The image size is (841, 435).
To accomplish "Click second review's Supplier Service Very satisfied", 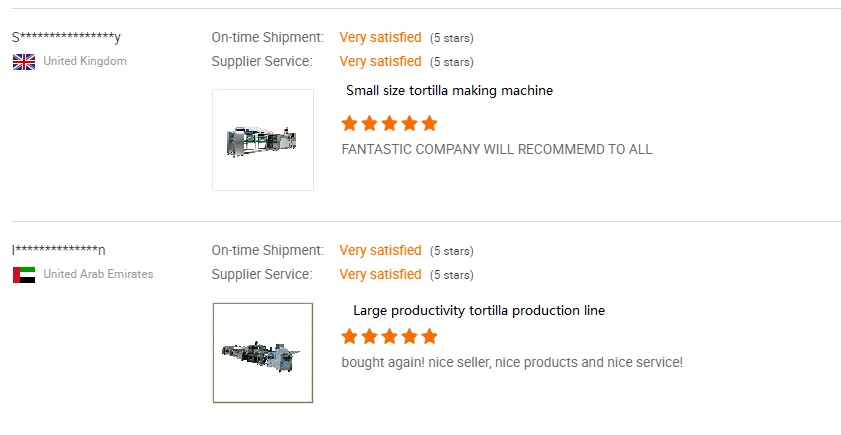I will click(x=380, y=275).
